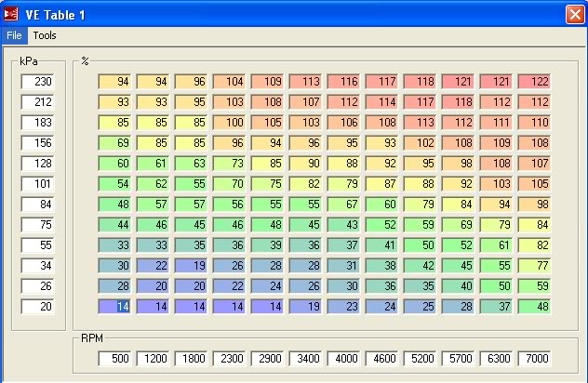The height and width of the screenshot is (383, 588).
Task: Select VE cell 122 at 230 kPa, 7000 RPM
Action: 535,82
